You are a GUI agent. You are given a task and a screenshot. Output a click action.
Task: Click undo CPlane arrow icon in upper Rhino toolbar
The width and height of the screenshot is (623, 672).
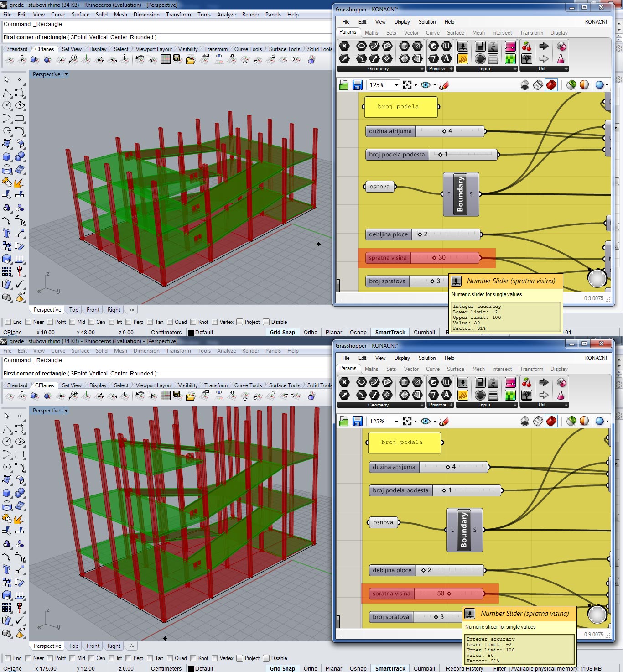click(x=140, y=59)
